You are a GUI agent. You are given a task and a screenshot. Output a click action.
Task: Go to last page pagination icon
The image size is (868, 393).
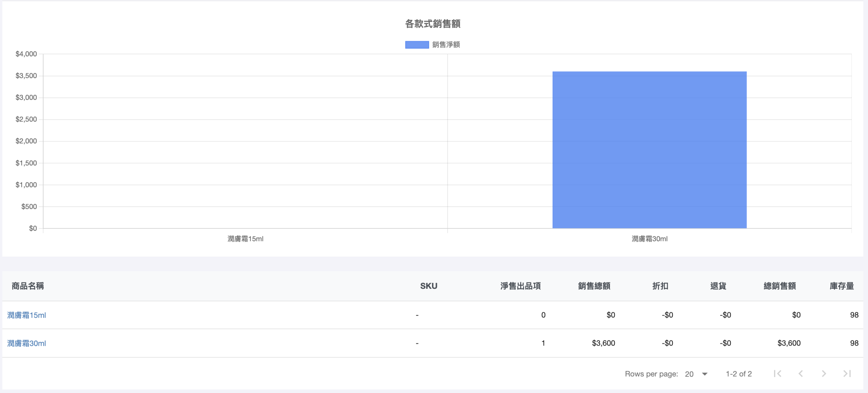coord(847,374)
